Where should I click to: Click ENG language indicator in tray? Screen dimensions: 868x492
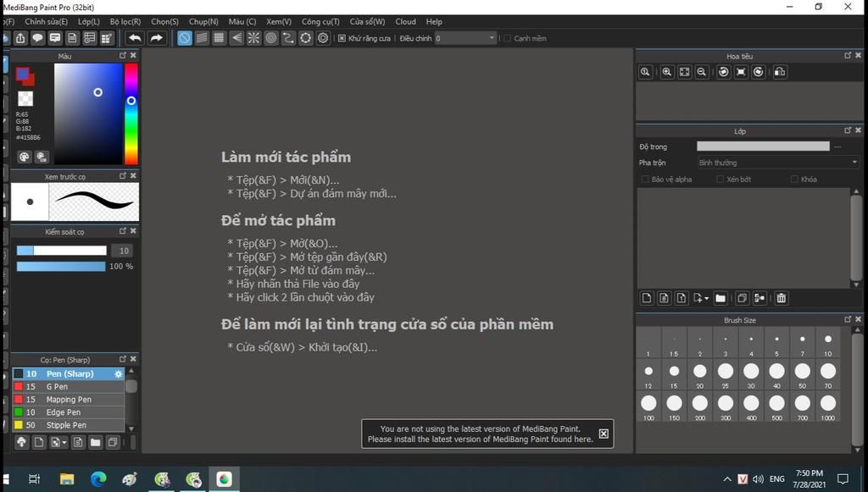(776, 478)
